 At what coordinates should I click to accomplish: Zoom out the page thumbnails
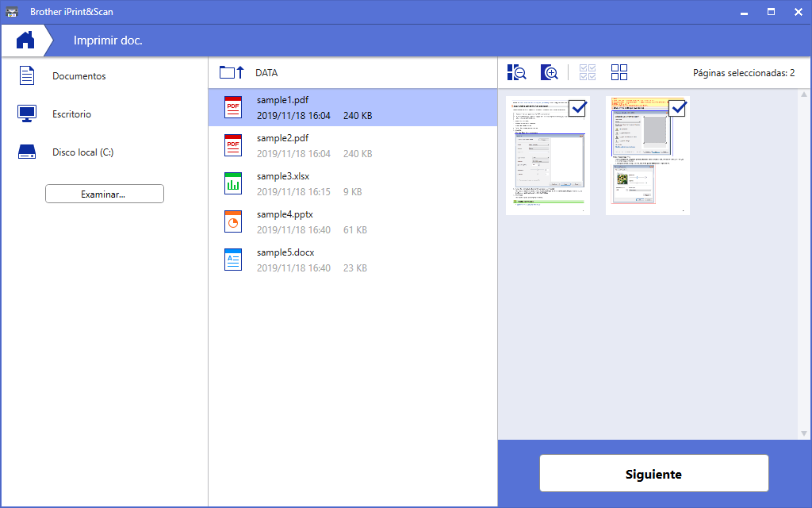coord(517,72)
